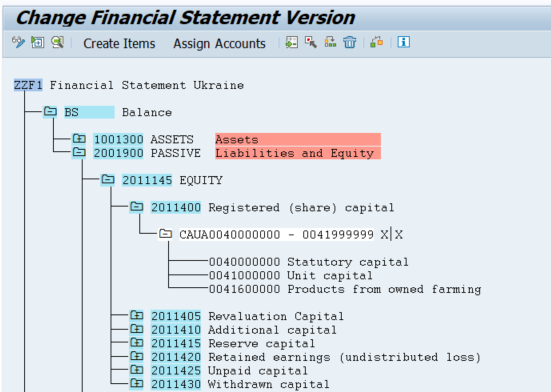The image size is (551, 392).
Task: Click the green-arrow list icon after Assign Accounts
Action: [x=292, y=43]
